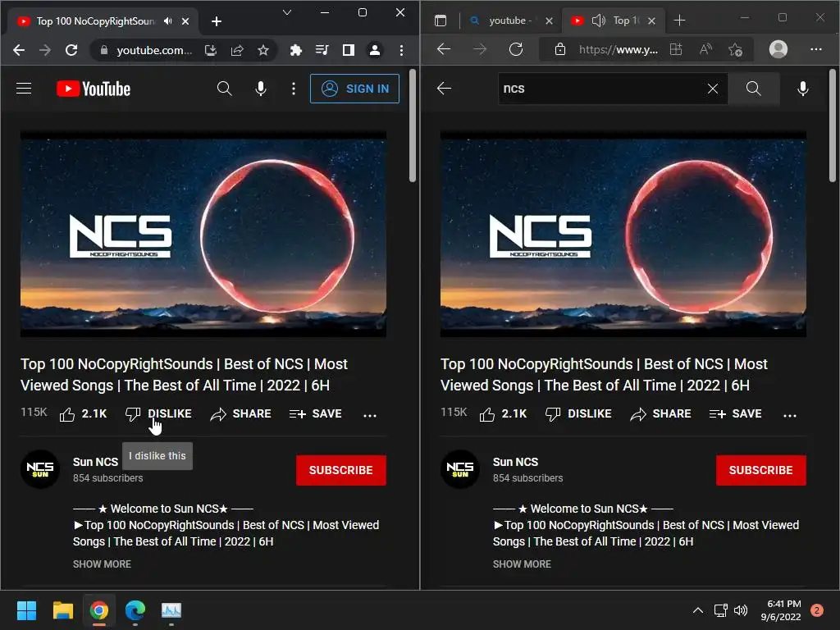The height and width of the screenshot is (630, 840).
Task: Open a new tab in Chrome
Action: [x=217, y=21]
